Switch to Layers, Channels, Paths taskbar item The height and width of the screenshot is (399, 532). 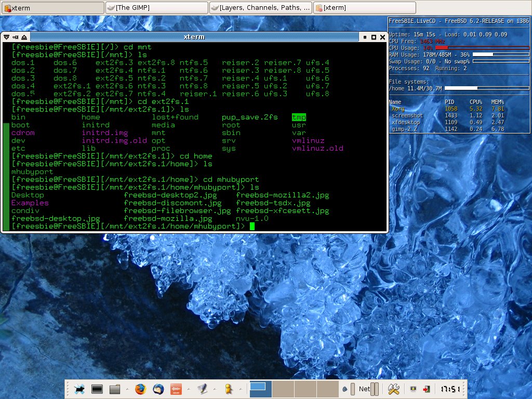coord(260,7)
